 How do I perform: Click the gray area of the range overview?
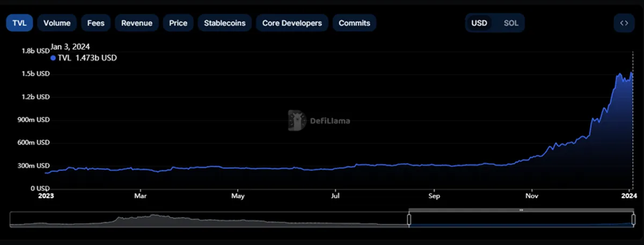click(209, 219)
